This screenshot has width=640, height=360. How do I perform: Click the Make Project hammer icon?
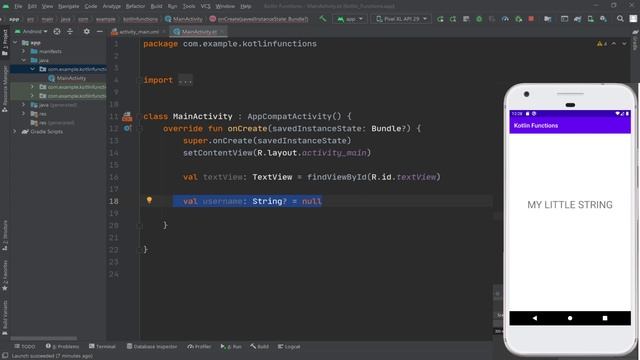tap(323, 19)
